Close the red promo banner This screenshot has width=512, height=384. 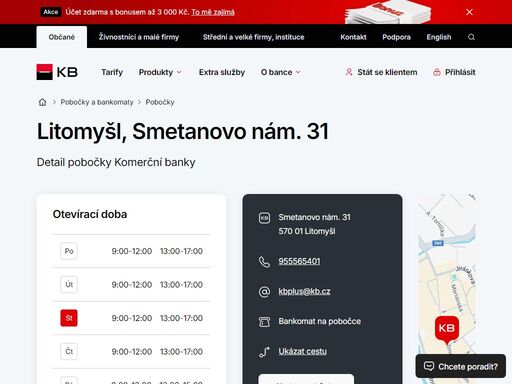point(469,12)
